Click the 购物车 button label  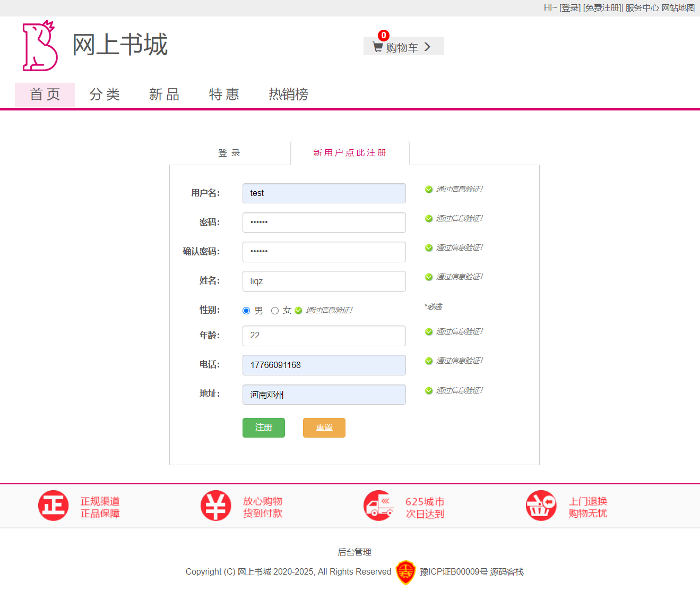pyautogui.click(x=402, y=48)
